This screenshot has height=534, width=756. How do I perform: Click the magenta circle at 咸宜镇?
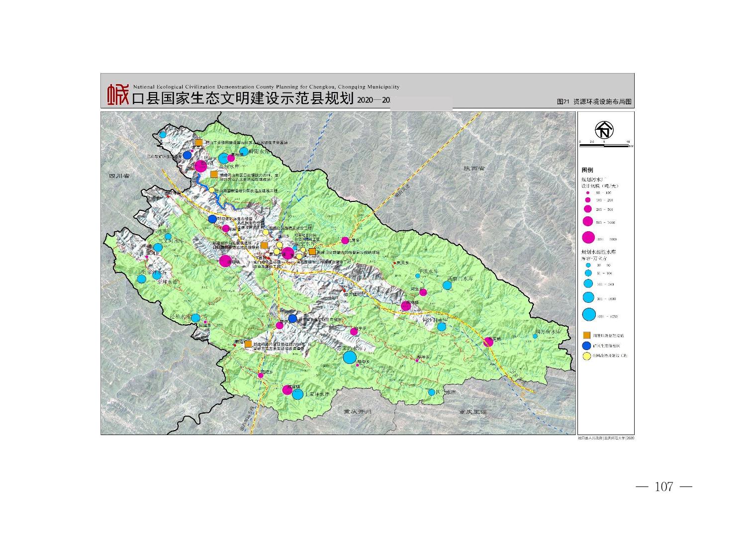pos(287,390)
